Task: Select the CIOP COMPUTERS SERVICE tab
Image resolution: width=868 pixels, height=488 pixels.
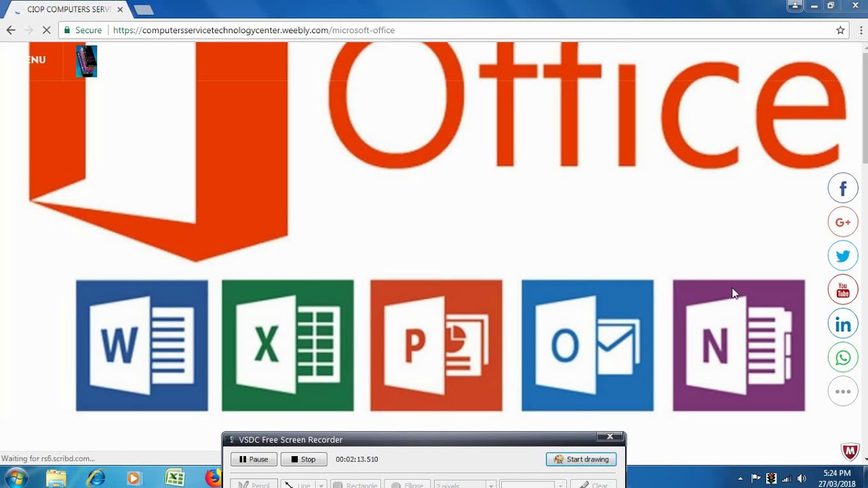Action: pos(68,9)
